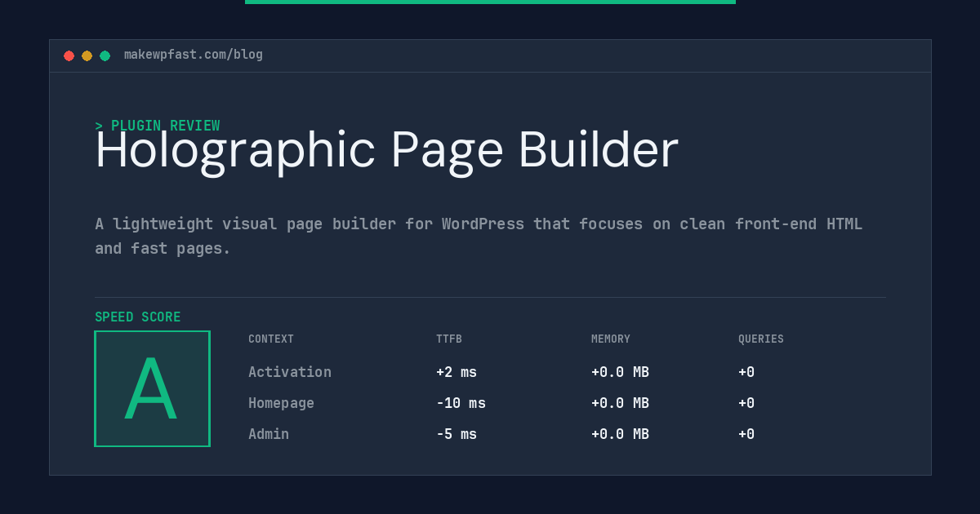
Task: Select the Activation row label
Action: click(x=290, y=372)
